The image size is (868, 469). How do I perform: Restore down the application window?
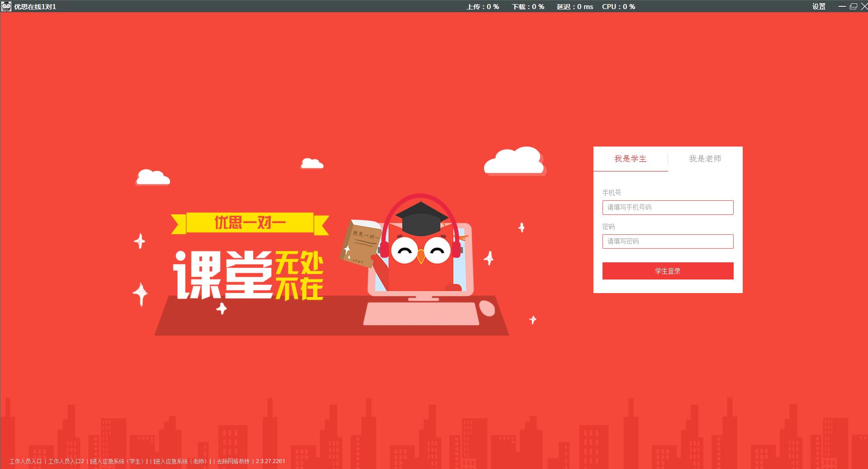click(854, 6)
